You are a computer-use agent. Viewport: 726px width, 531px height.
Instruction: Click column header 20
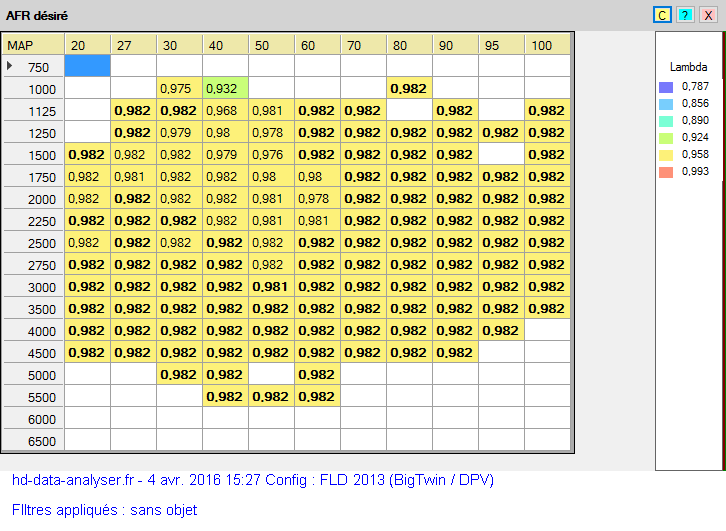tap(88, 44)
